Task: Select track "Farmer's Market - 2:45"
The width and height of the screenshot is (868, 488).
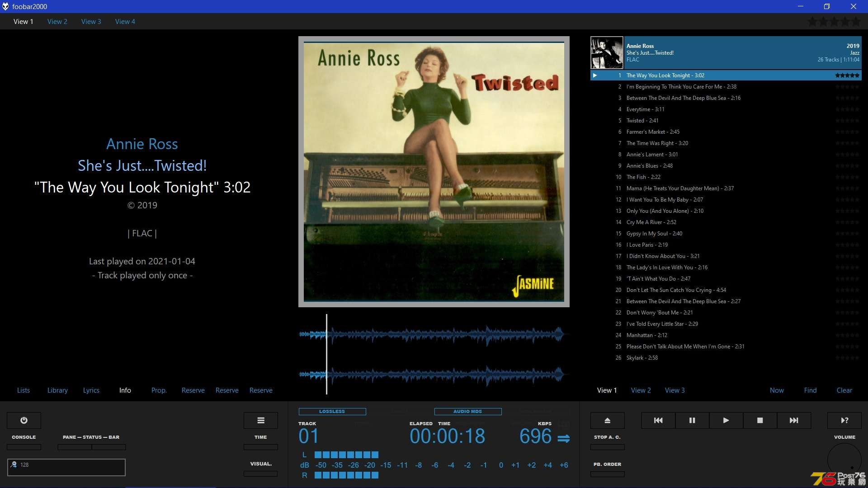Action: pyautogui.click(x=726, y=132)
